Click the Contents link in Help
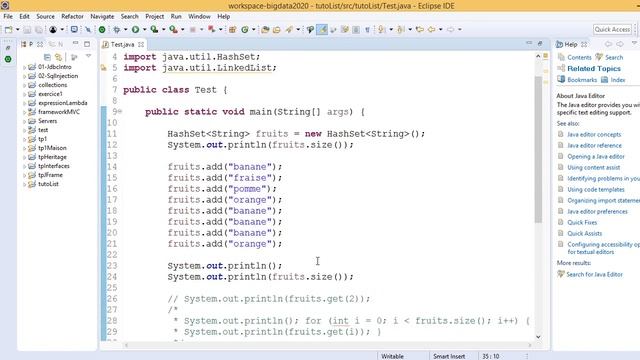This screenshot has height=360, width=640. (579, 58)
